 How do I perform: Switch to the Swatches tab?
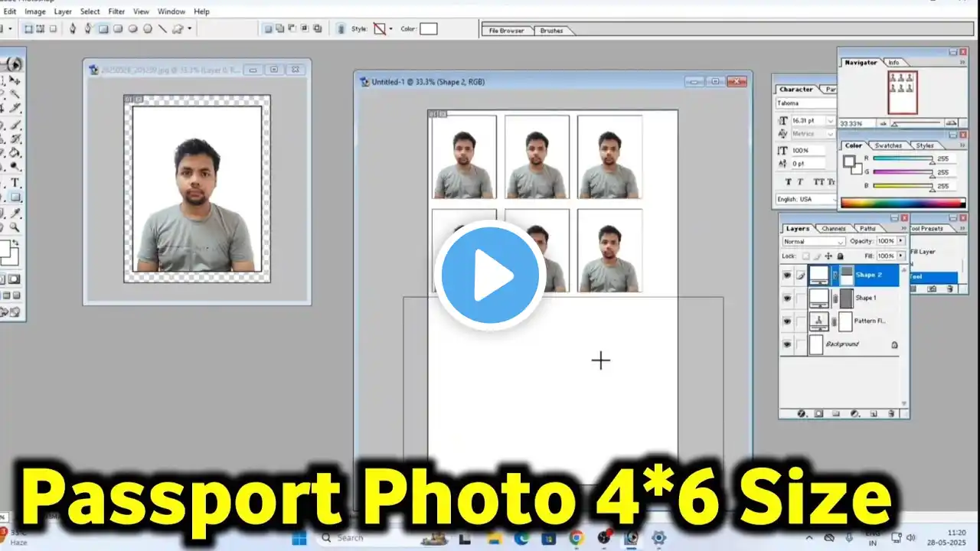tap(888, 145)
